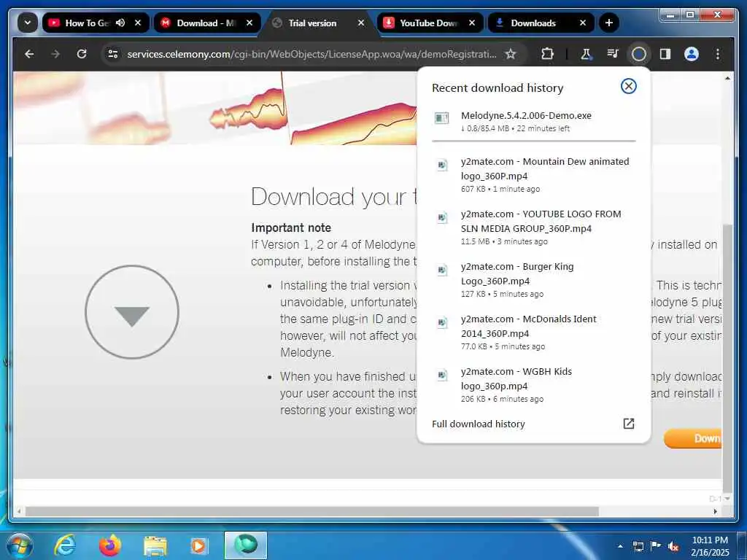Viewport: 747px width, 560px height.
Task: Switch to the Download - MEGA tab
Action: (206, 23)
